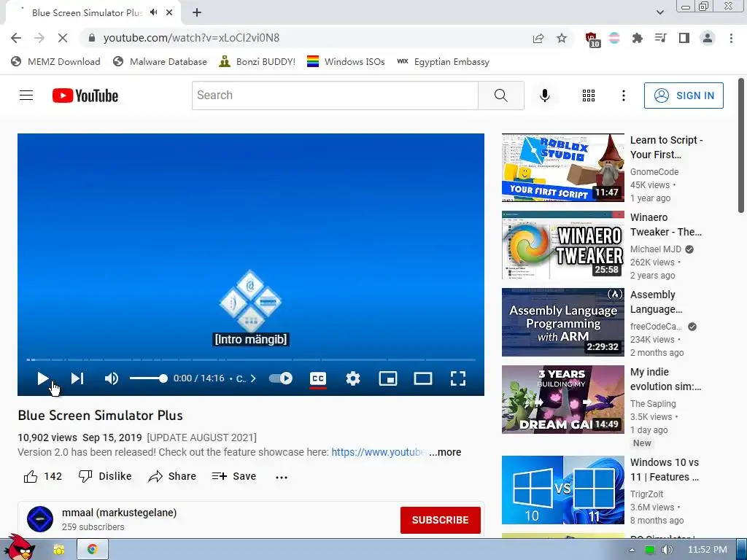
Task: Mute the tab audio speaker icon
Action: coord(153,12)
